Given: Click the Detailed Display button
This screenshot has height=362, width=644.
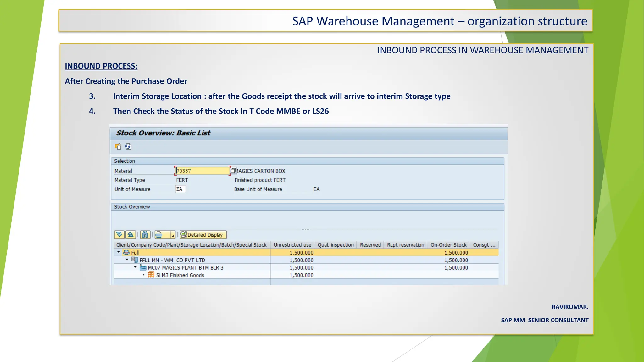Looking at the screenshot, I should [x=203, y=235].
